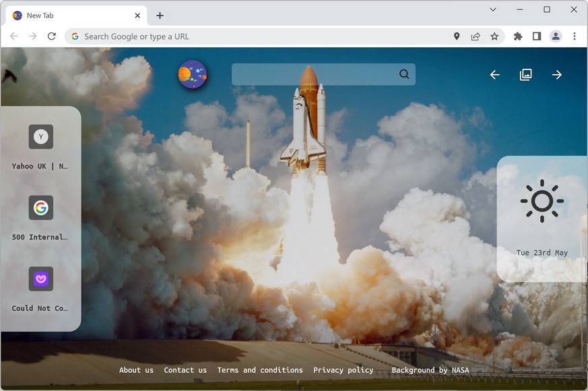Open the profile avatar menu
This screenshot has height=391, width=588.
pos(555,36)
